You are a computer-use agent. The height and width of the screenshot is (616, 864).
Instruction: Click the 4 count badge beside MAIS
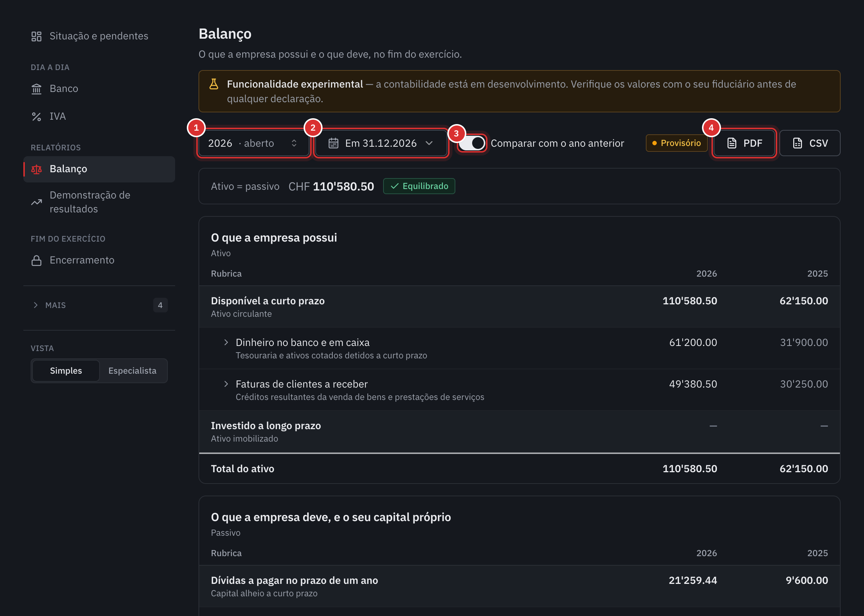160,305
